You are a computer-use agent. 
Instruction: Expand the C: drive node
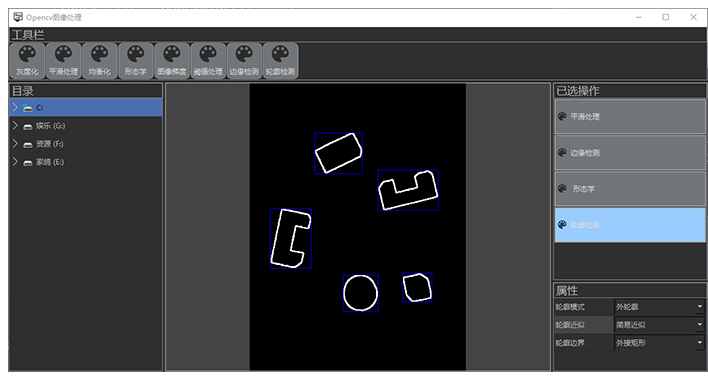[15, 107]
